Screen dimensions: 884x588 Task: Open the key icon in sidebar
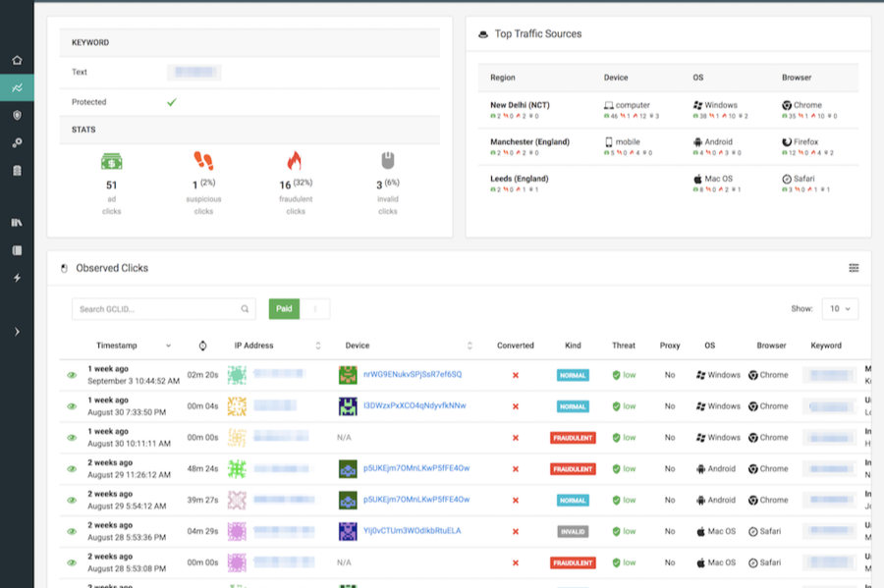click(17, 142)
